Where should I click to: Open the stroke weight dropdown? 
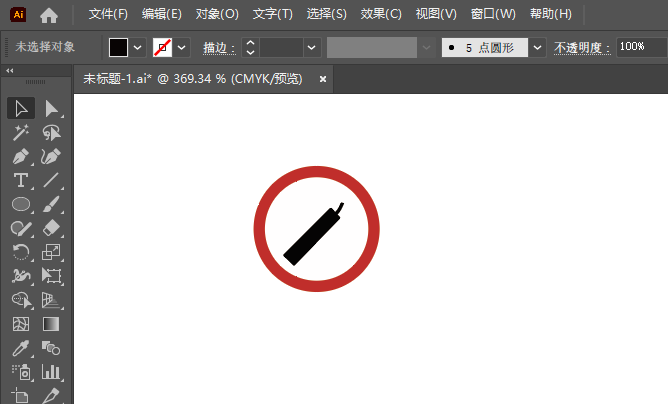[x=312, y=47]
